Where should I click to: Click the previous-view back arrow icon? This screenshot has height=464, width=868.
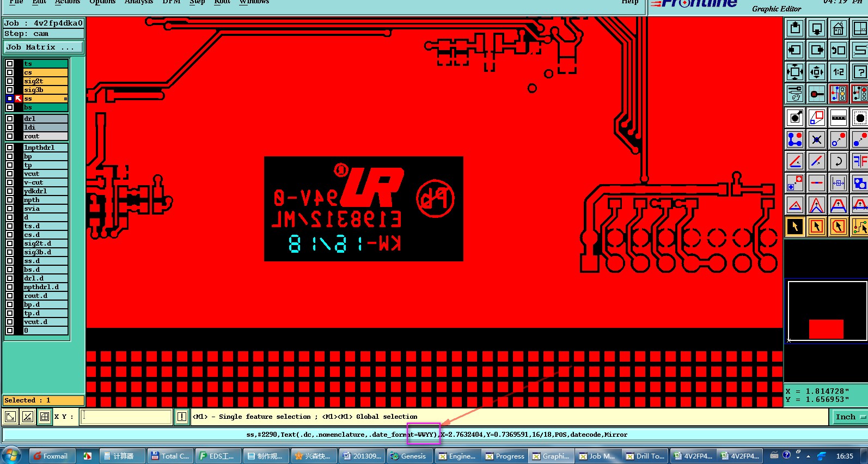coord(839,50)
